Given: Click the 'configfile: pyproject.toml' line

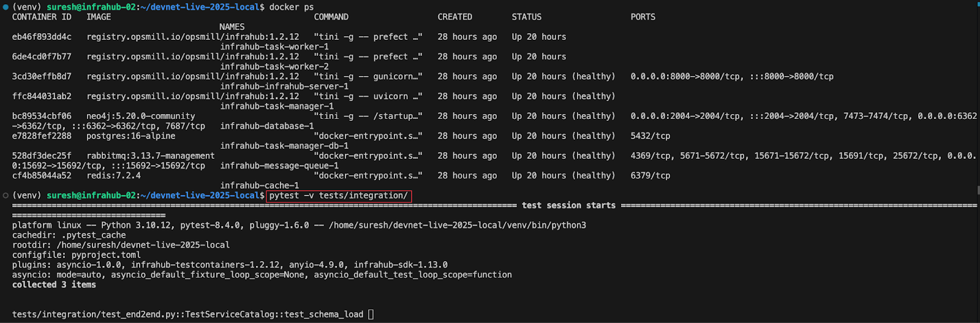Looking at the screenshot, I should point(77,255).
